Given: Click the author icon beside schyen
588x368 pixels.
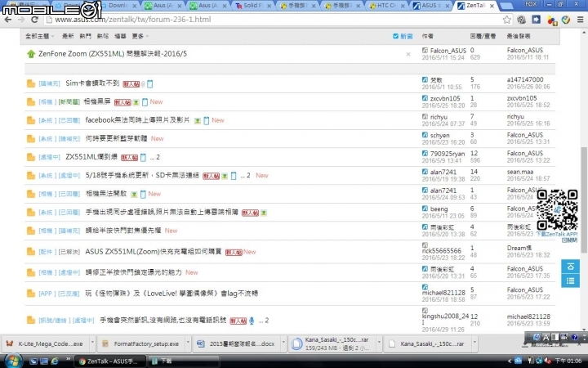Looking at the screenshot, I should pos(425,135).
